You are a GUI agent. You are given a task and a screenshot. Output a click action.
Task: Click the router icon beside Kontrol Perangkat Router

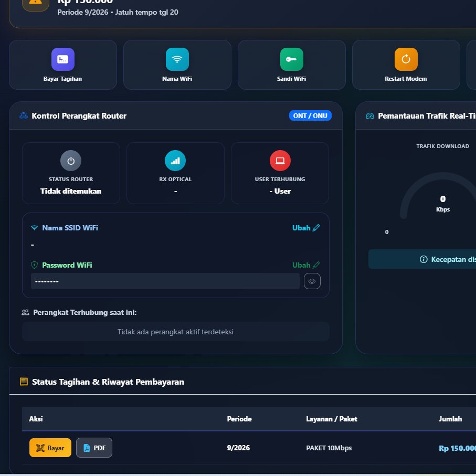[x=24, y=115]
